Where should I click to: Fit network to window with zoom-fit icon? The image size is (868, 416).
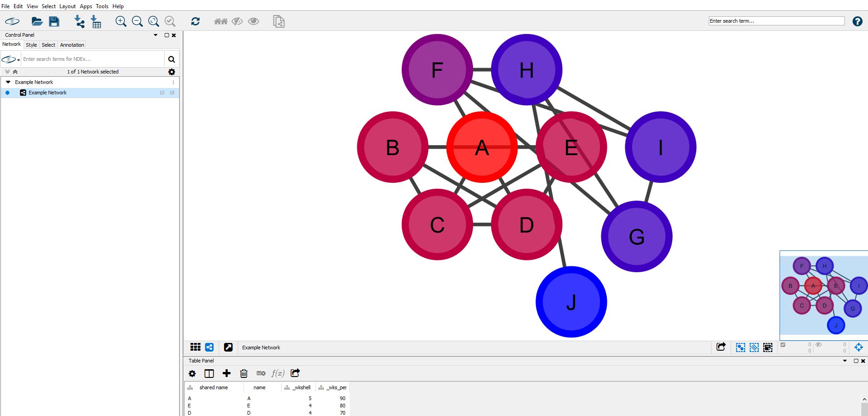click(x=154, y=21)
